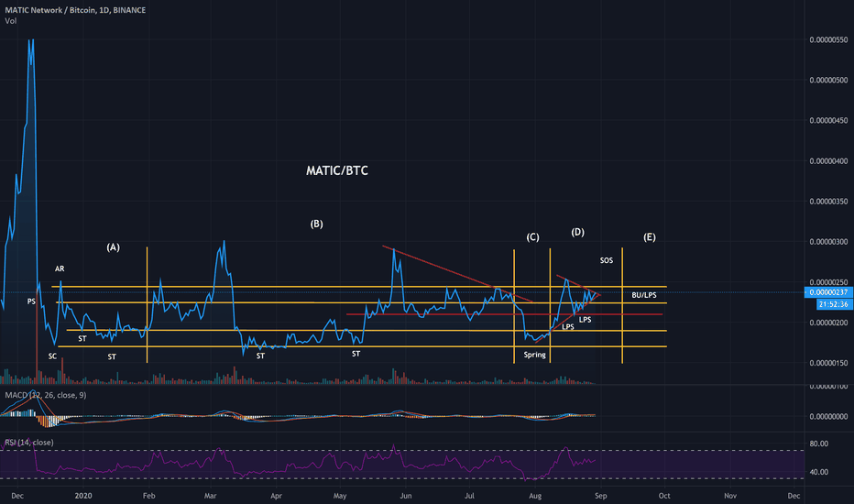Select the Vol indicator legend
Image resolution: width=854 pixels, height=504 pixels.
click(10, 21)
